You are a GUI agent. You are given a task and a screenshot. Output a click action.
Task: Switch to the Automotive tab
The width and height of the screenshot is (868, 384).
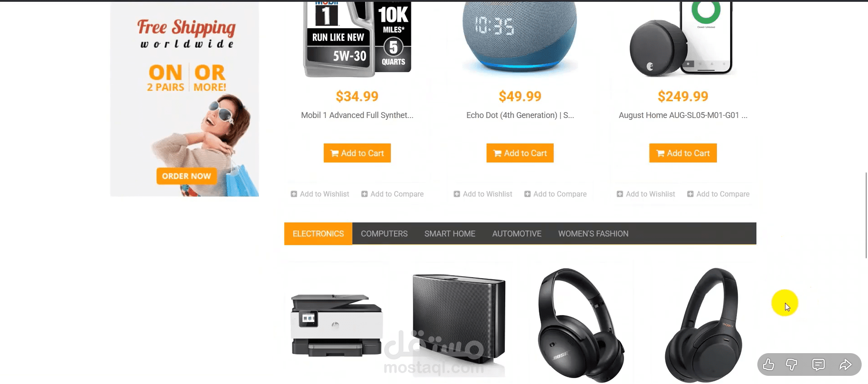point(517,234)
